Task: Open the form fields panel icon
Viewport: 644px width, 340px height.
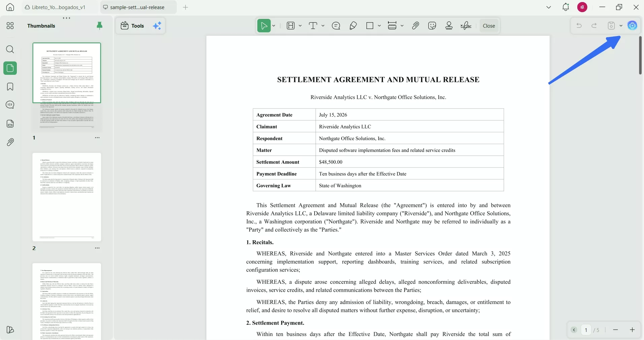Action: pos(10,124)
